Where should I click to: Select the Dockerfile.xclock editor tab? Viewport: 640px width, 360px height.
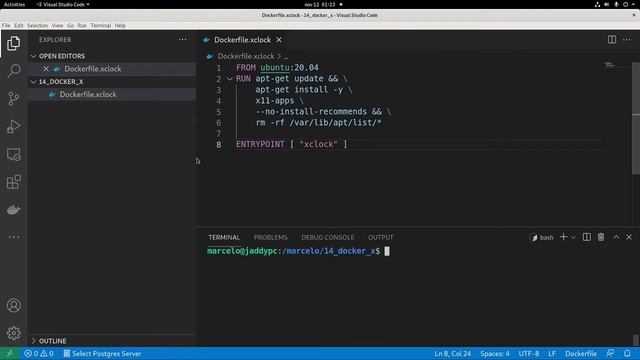242,40
